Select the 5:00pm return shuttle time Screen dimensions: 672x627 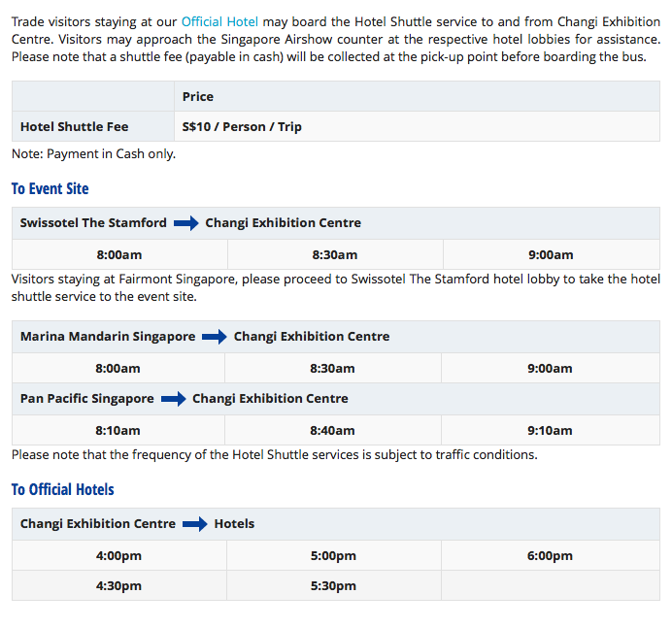click(333, 556)
